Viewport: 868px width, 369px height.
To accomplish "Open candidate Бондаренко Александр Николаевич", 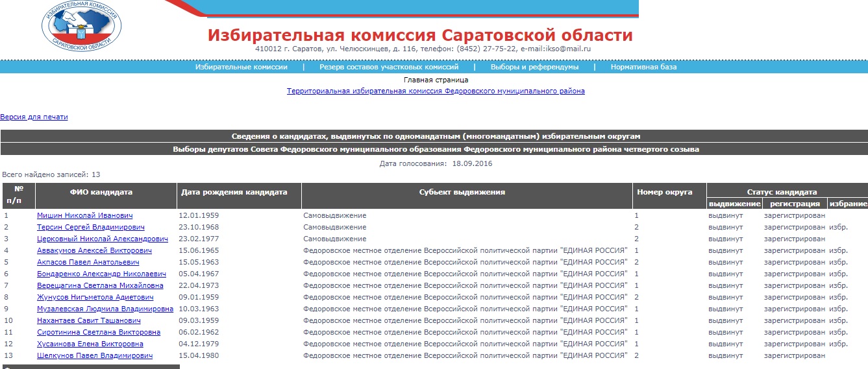I will tap(101, 274).
